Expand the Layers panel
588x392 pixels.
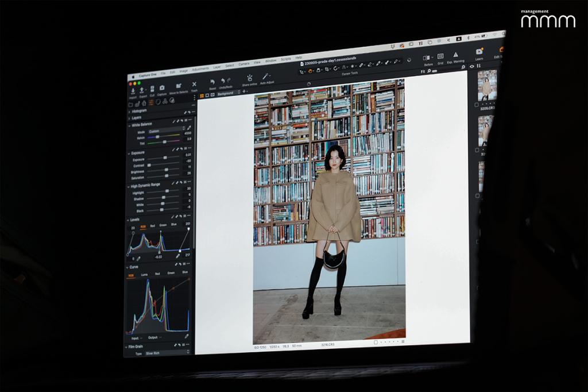click(129, 118)
